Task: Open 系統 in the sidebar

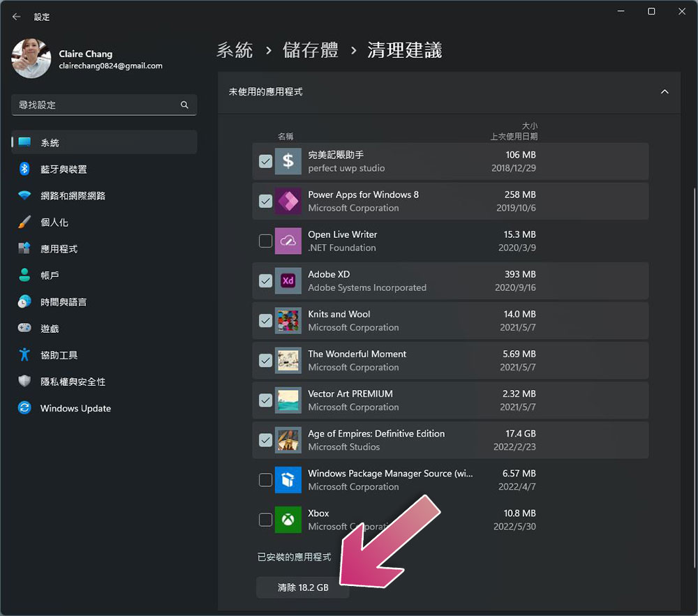Action: (x=104, y=142)
